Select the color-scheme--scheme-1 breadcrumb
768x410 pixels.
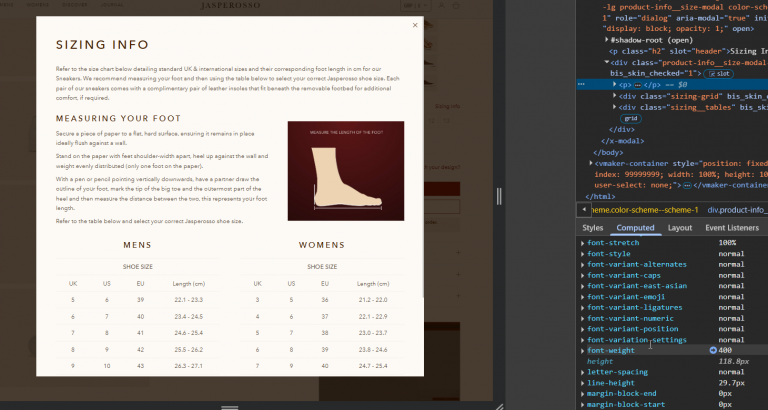[645, 210]
